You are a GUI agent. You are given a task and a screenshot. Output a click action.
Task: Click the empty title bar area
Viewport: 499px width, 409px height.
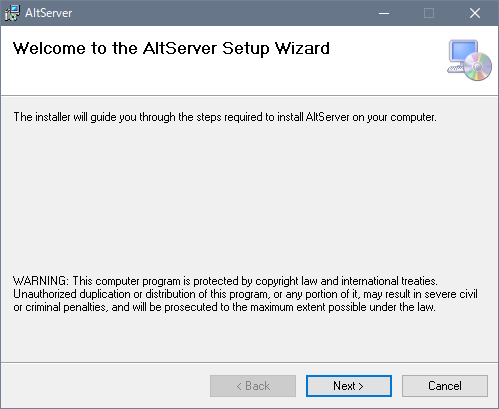pos(217,13)
